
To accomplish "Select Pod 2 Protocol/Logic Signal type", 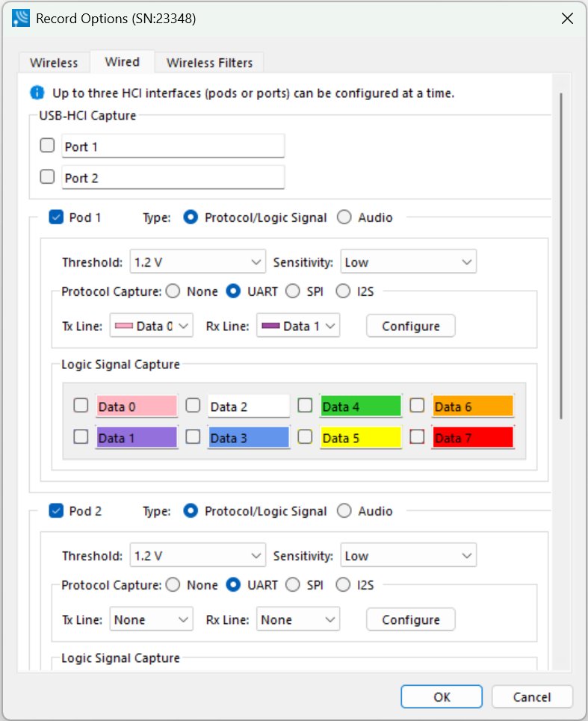I will (191, 510).
